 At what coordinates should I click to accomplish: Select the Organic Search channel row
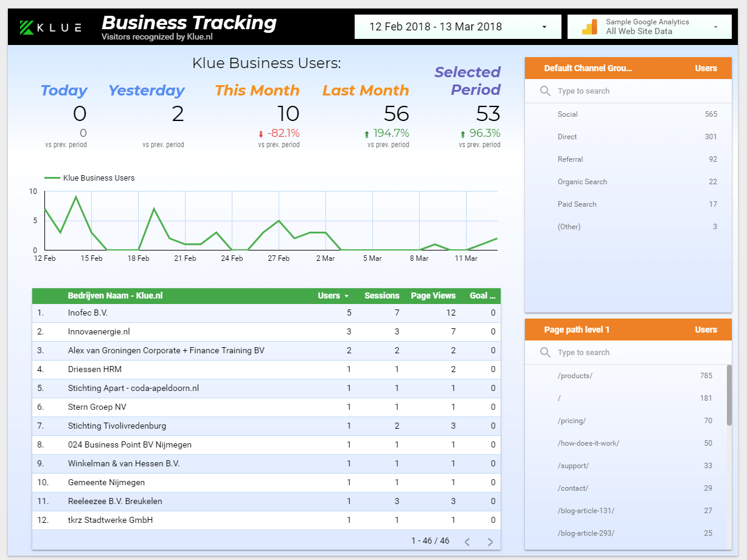point(628,182)
